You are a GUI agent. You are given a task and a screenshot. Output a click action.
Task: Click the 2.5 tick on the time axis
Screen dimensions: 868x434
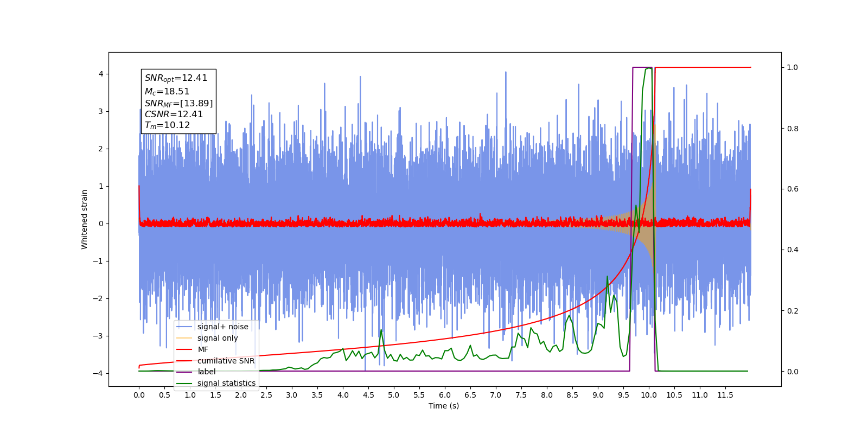266,395
